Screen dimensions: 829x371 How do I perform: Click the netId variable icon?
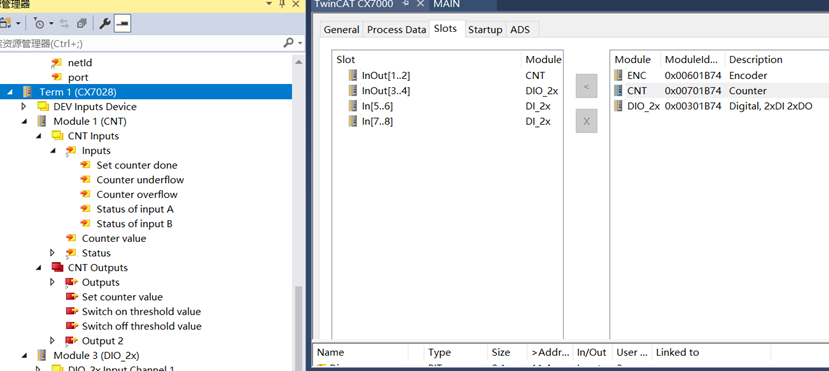56,63
